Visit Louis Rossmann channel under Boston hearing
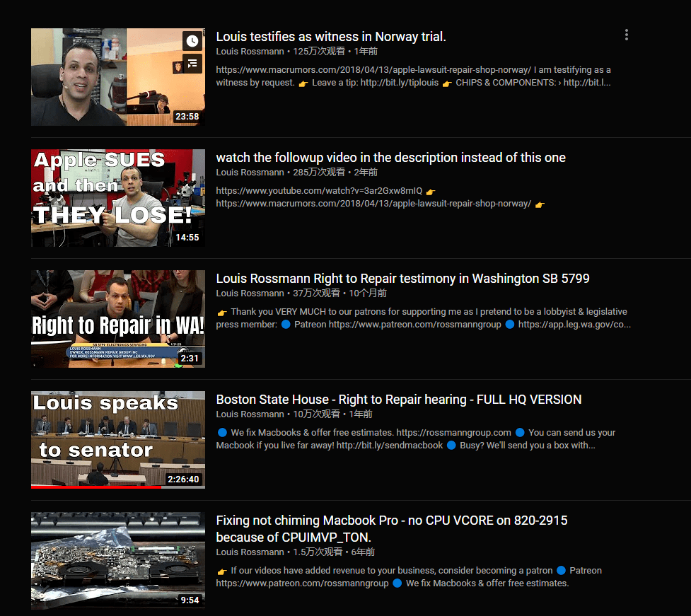 (x=250, y=414)
